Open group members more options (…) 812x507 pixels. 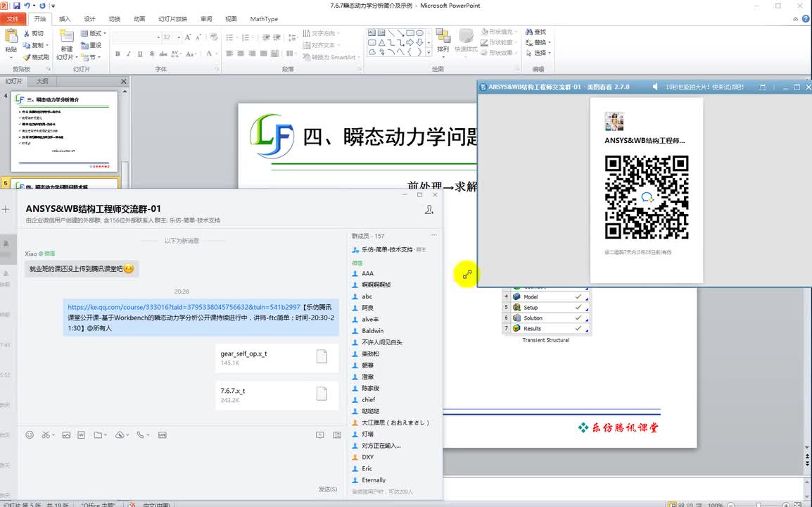[434, 235]
